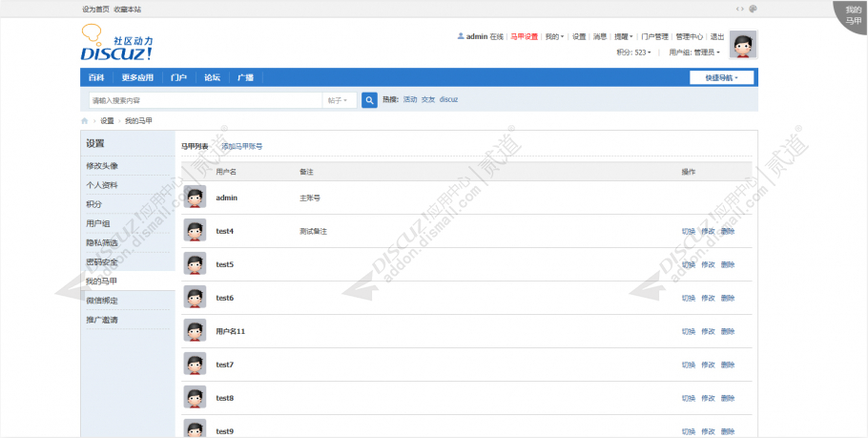Open the 快捷导航 dropdown
The image size is (868, 438).
(x=721, y=77)
